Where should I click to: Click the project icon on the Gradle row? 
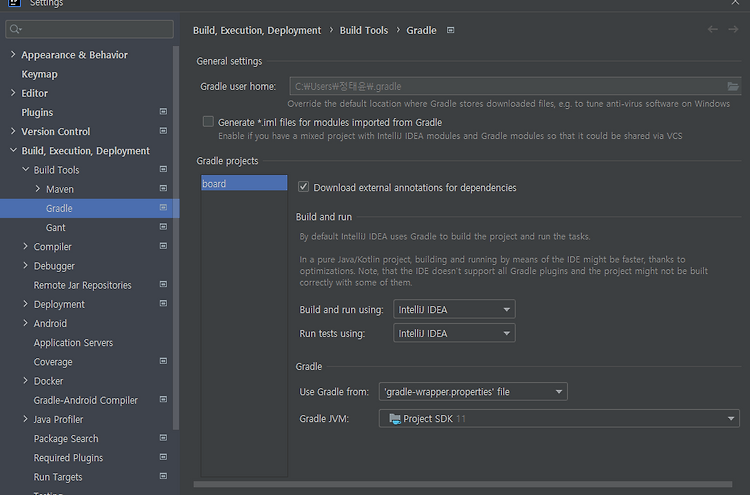coord(163,208)
